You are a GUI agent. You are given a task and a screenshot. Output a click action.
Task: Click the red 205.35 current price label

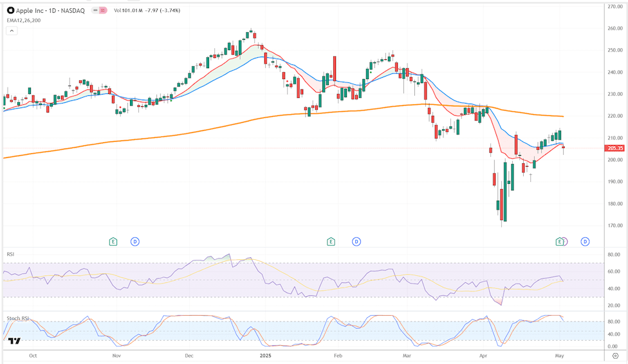pyautogui.click(x=614, y=148)
